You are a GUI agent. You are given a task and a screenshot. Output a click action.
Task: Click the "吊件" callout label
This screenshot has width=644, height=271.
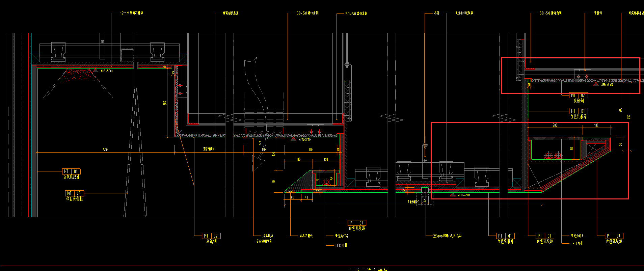click(437, 13)
